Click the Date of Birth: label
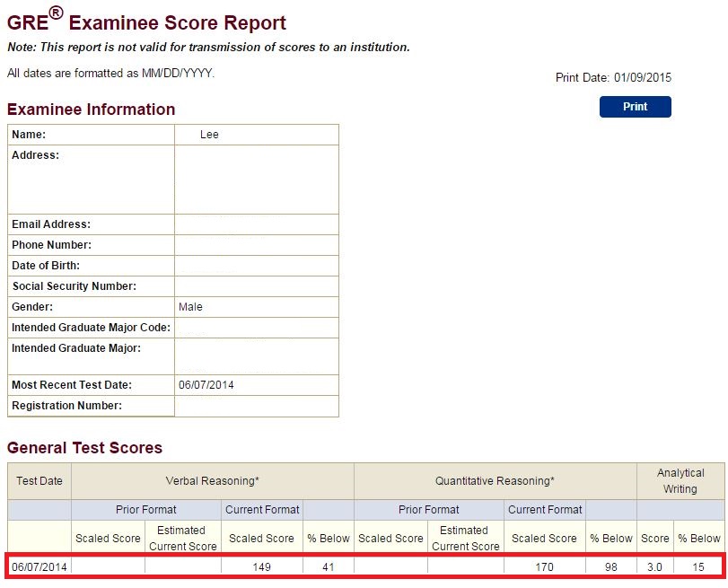Image resolution: width=728 pixels, height=588 pixels. [46, 266]
